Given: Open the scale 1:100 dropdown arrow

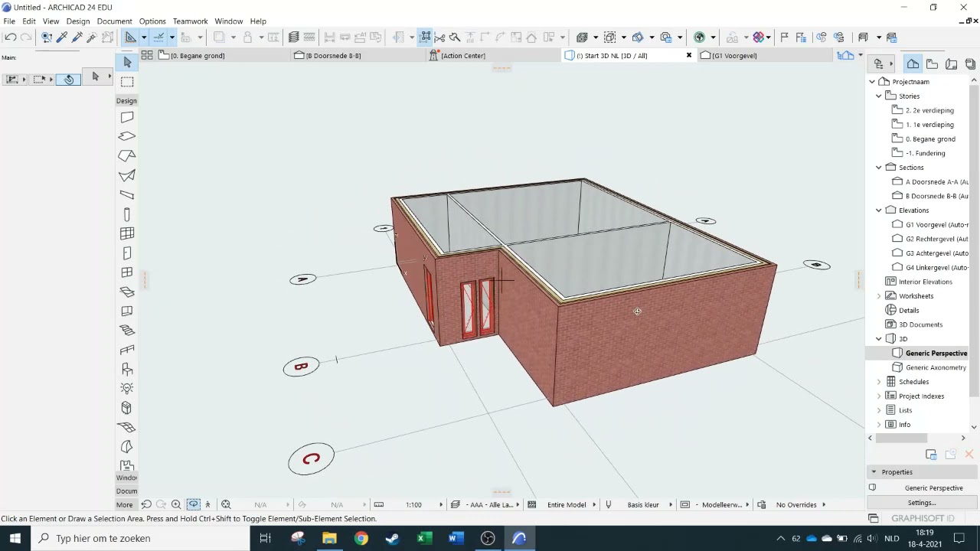Looking at the screenshot, I should 440,504.
